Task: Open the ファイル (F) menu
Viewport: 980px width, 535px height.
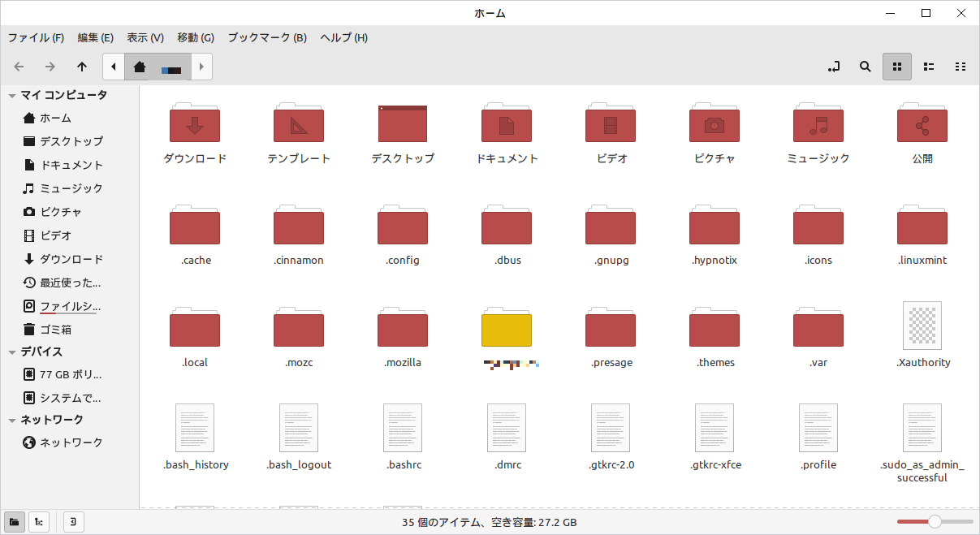Action: point(36,37)
